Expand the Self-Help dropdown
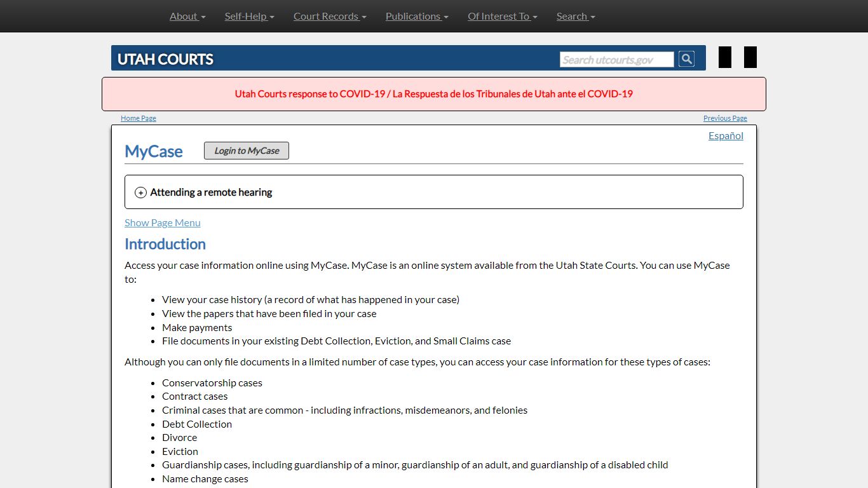This screenshot has width=868, height=488. [249, 17]
